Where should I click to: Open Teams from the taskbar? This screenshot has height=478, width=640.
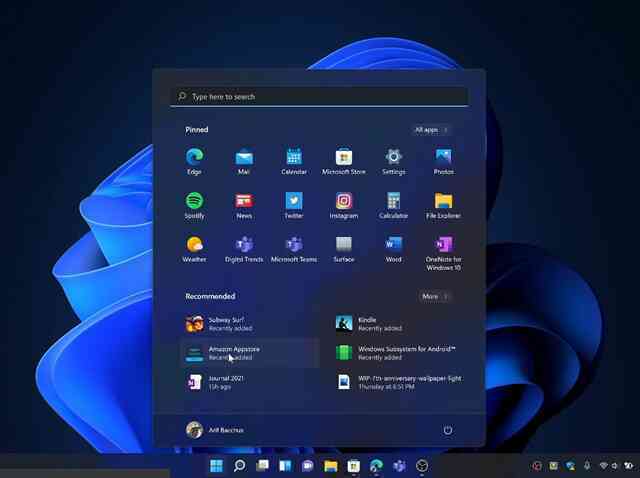[x=399, y=466]
